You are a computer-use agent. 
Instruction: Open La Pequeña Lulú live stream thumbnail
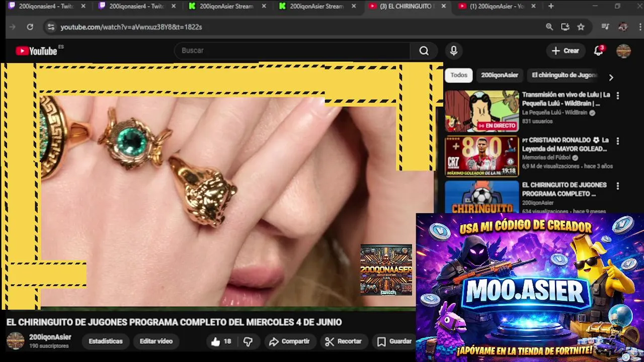click(481, 111)
